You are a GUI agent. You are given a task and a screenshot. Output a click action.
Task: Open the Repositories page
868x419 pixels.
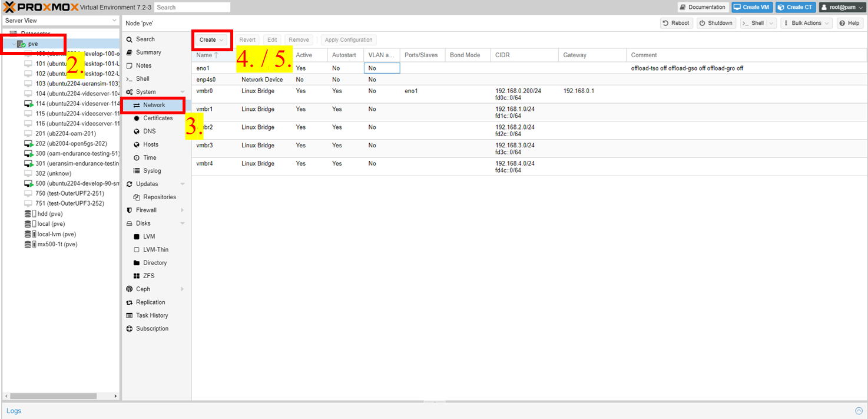point(160,197)
